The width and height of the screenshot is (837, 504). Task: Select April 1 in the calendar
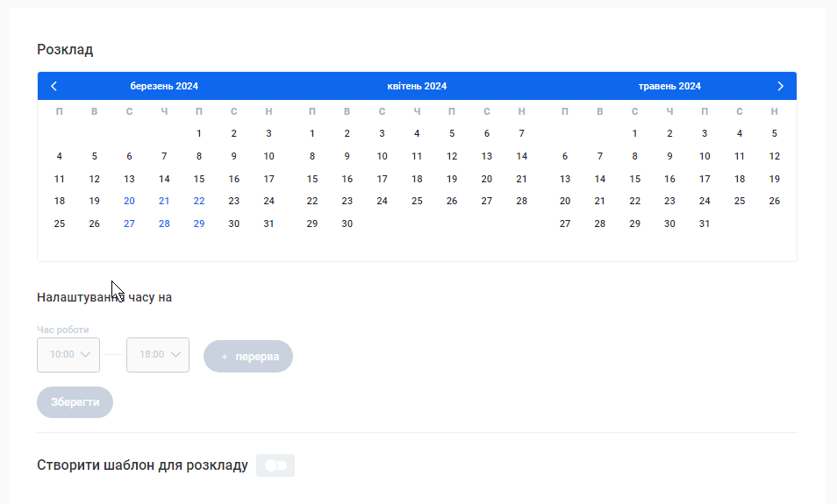click(311, 133)
